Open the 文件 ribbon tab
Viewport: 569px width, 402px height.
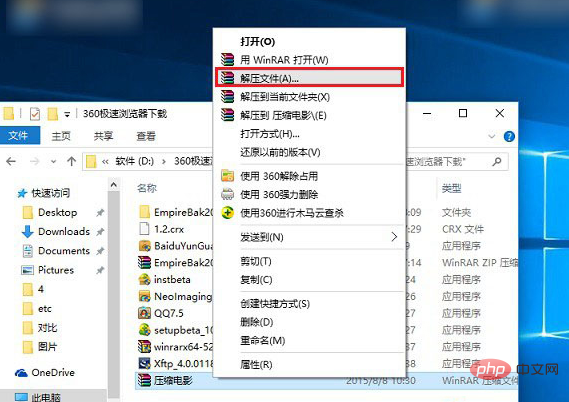click(x=19, y=136)
